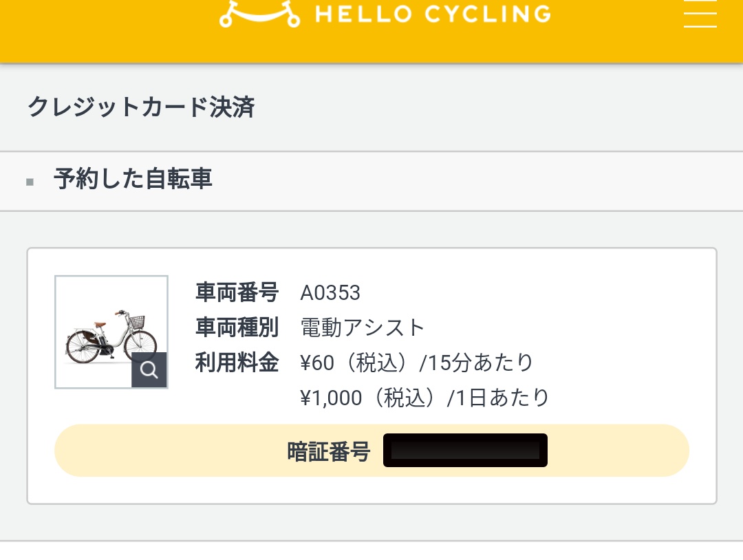Click the blacked-out PIN code field
The image size is (743, 560).
click(465, 450)
